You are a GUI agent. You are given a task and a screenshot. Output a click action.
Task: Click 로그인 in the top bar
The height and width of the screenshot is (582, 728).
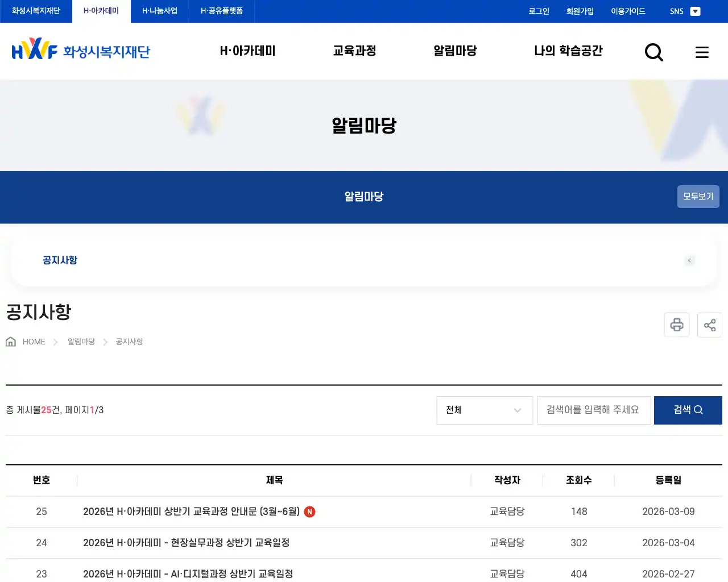(x=538, y=11)
